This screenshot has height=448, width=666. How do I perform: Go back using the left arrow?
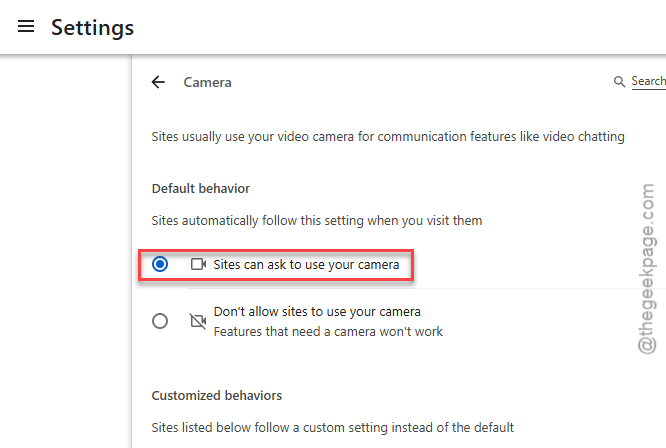[x=158, y=82]
